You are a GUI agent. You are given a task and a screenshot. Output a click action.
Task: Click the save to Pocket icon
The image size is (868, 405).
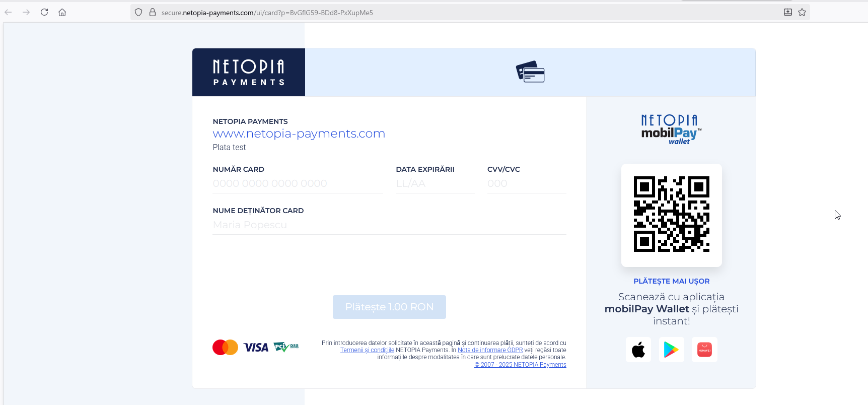[x=788, y=12]
